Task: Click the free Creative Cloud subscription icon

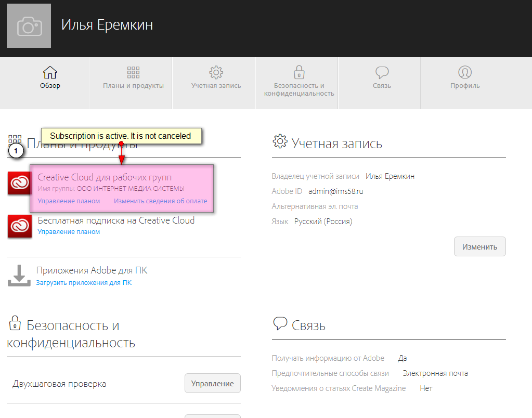Action: point(19,226)
